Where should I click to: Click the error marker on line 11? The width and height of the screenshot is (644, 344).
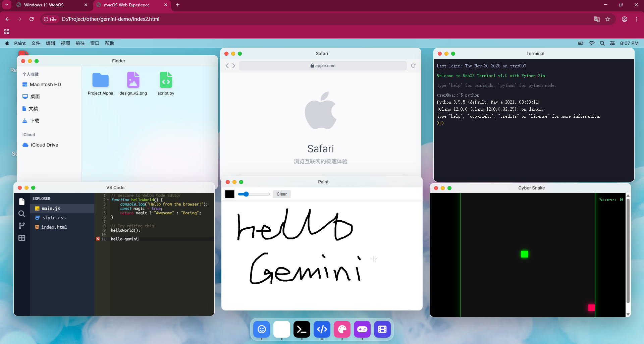coord(98,239)
